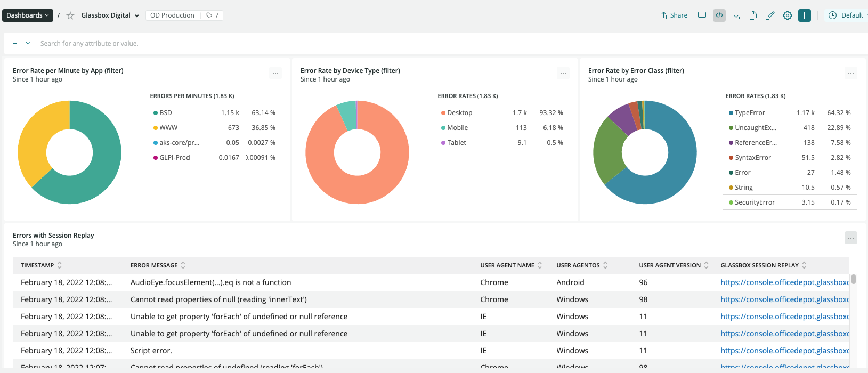Click the Share button

pyautogui.click(x=674, y=15)
